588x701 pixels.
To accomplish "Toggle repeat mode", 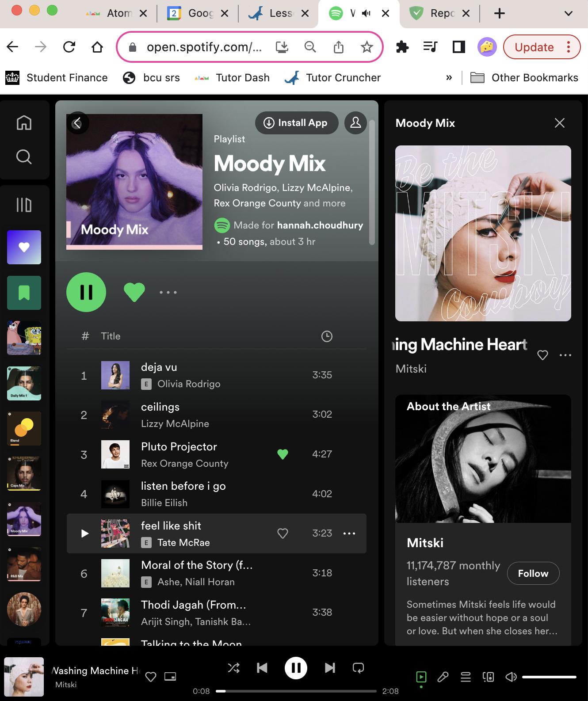I will [358, 668].
